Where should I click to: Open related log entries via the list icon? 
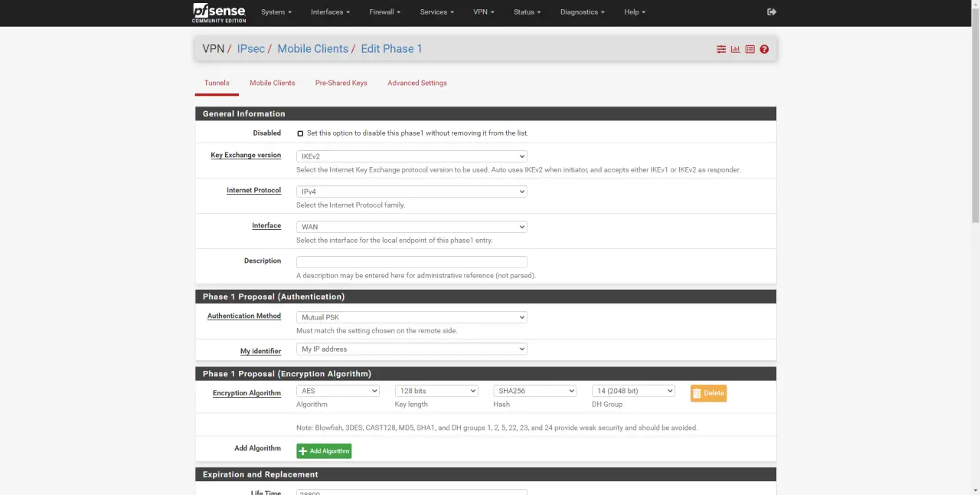coord(750,49)
